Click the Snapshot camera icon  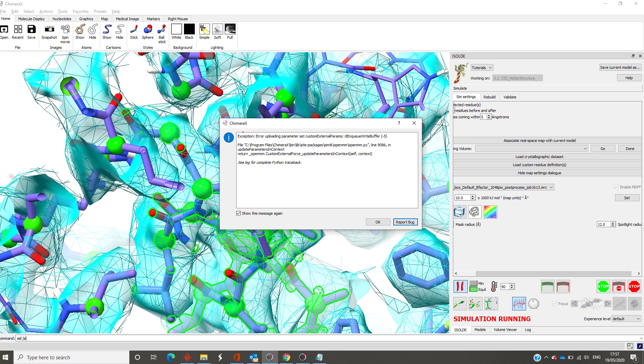[x=49, y=30]
